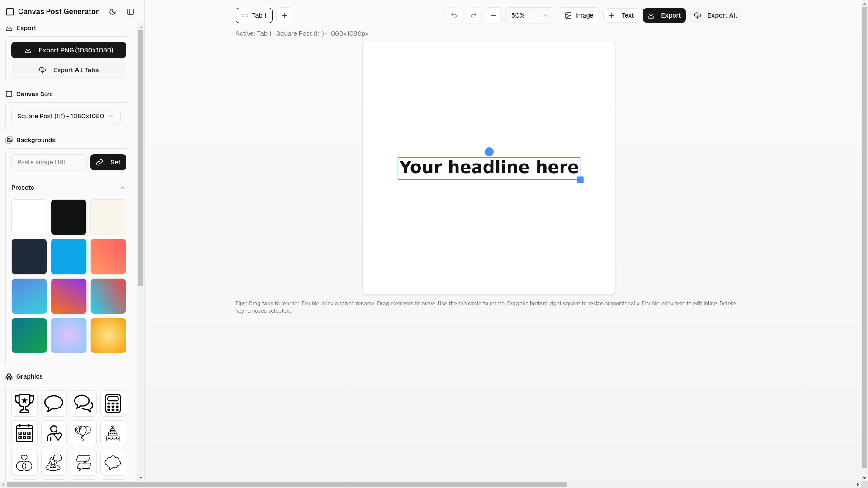Select the cream background preset

(x=108, y=217)
